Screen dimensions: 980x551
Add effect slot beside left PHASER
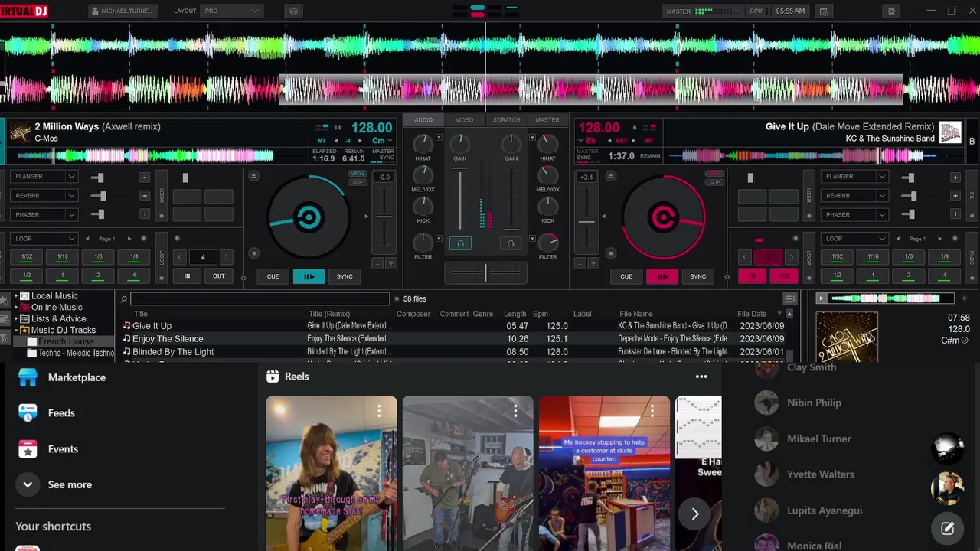coord(145,215)
